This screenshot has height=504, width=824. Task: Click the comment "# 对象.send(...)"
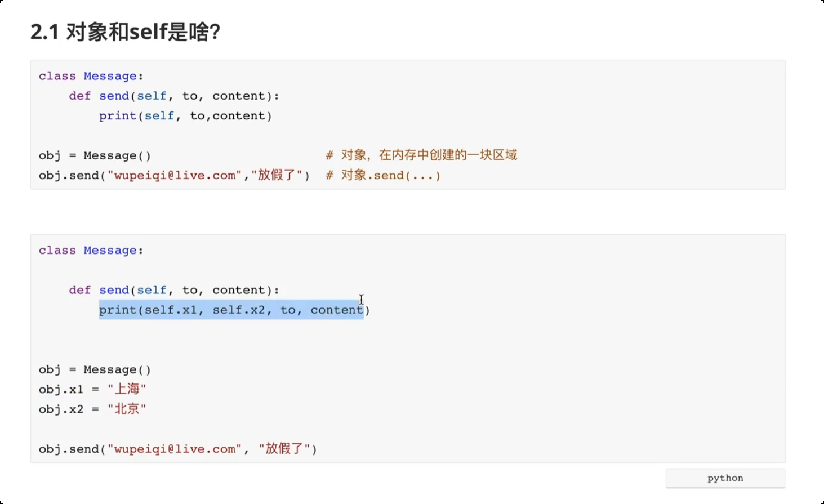[383, 175]
